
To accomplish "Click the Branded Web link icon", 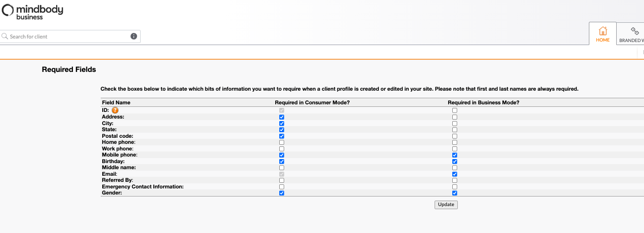I will [634, 31].
